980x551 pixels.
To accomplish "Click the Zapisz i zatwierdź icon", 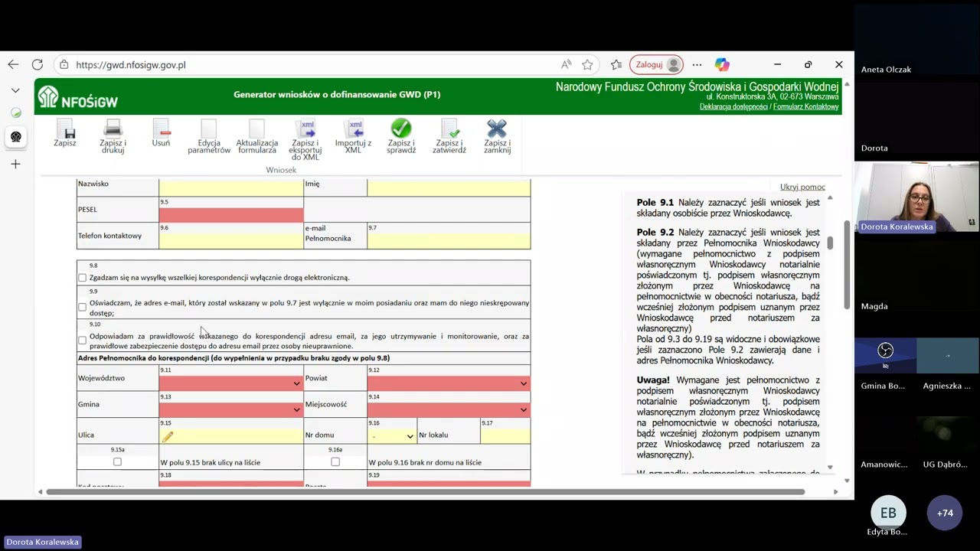I will click(x=449, y=129).
